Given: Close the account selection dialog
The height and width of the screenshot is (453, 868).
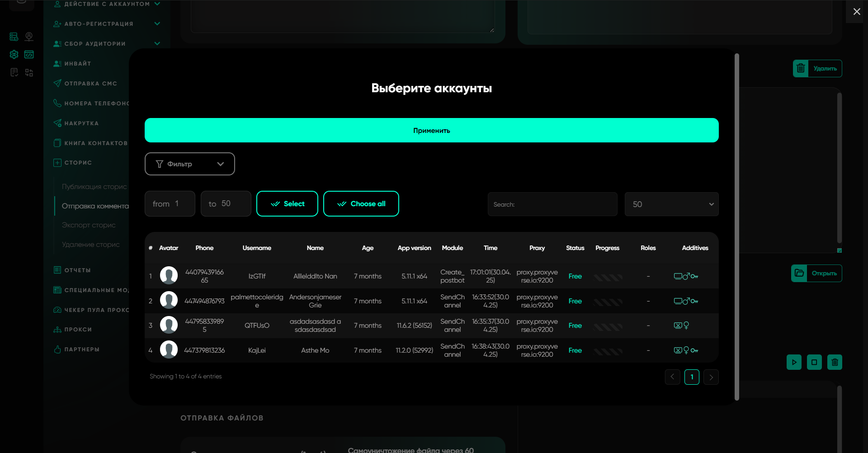Looking at the screenshot, I should (856, 12).
